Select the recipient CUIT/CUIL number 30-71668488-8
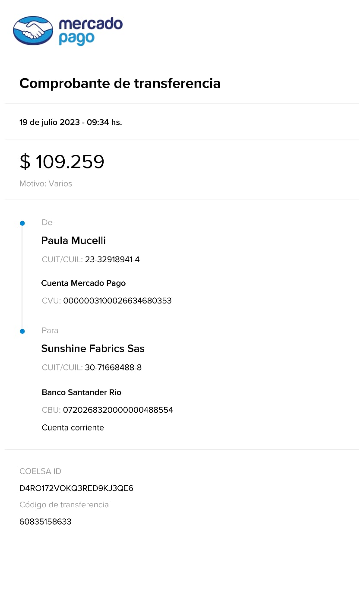Screen dimensions: 364x607 pos(113,367)
